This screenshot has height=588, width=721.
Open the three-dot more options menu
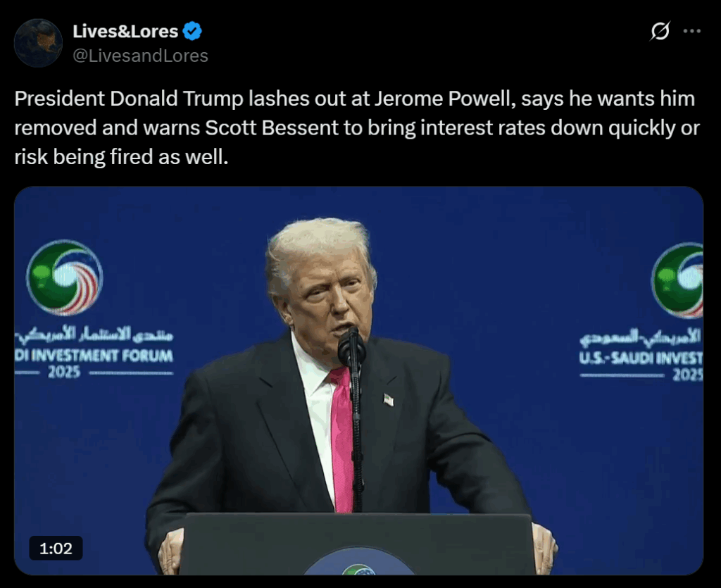(x=692, y=31)
